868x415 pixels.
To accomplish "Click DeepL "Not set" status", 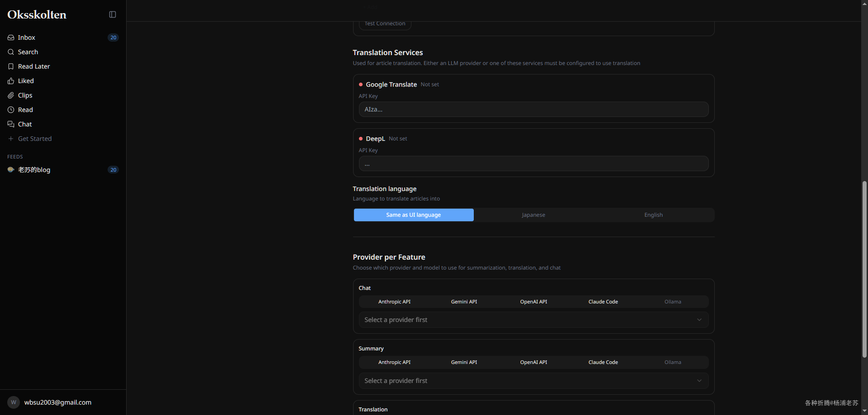I will 398,139.
